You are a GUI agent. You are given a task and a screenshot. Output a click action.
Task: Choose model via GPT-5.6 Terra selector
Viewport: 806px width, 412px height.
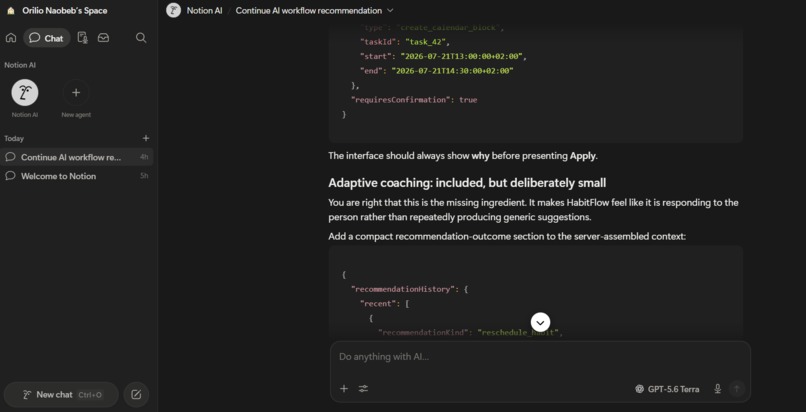tap(667, 389)
